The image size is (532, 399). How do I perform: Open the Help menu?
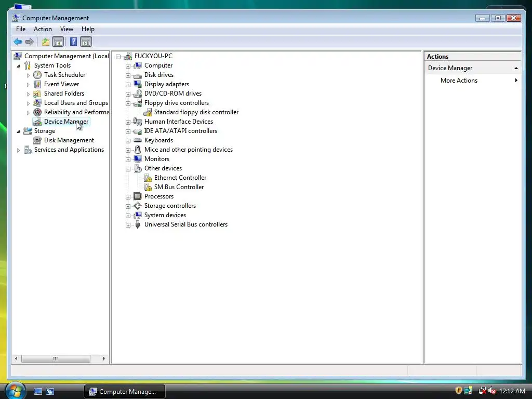tap(88, 29)
